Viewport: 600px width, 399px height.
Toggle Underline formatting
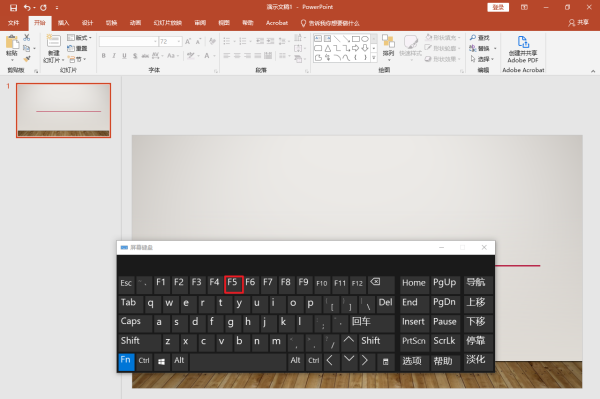[x=124, y=56]
